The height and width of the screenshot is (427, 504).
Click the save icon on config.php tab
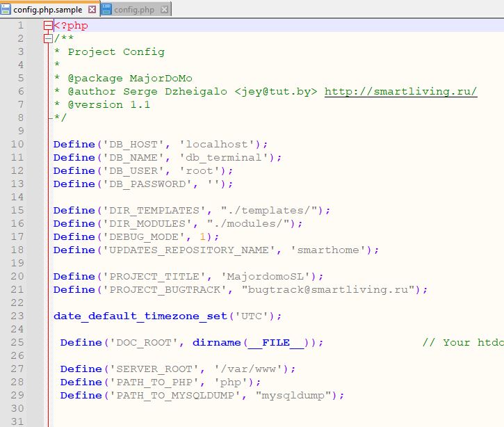click(106, 9)
